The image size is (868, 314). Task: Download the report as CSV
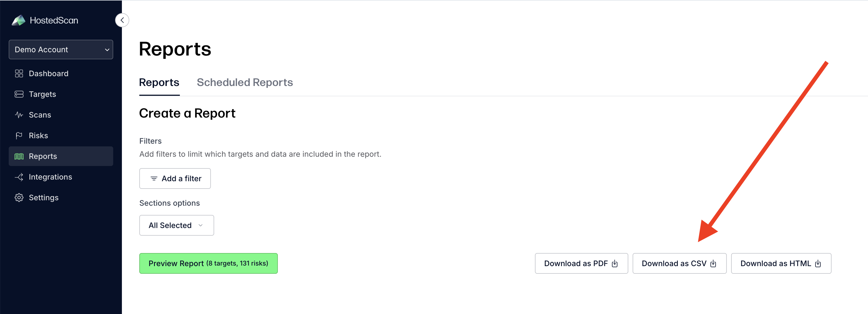(679, 263)
